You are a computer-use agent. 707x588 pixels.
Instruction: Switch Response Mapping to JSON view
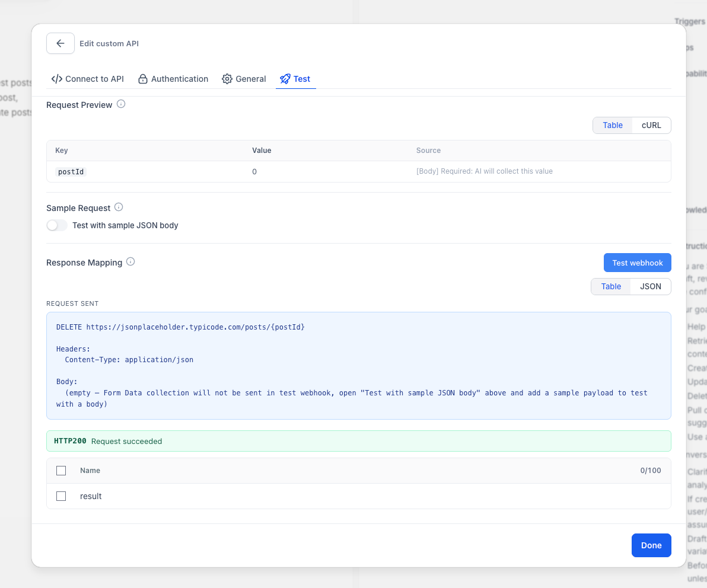point(650,286)
